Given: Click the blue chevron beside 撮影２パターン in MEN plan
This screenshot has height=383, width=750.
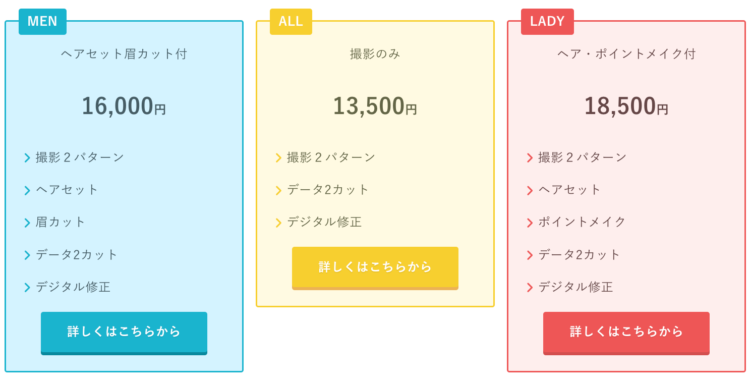Looking at the screenshot, I should click(x=27, y=158).
